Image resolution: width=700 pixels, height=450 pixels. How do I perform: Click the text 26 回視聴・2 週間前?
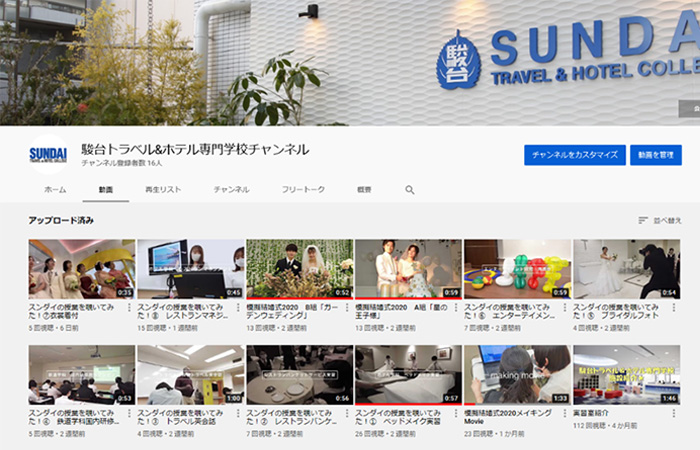pos(385,433)
